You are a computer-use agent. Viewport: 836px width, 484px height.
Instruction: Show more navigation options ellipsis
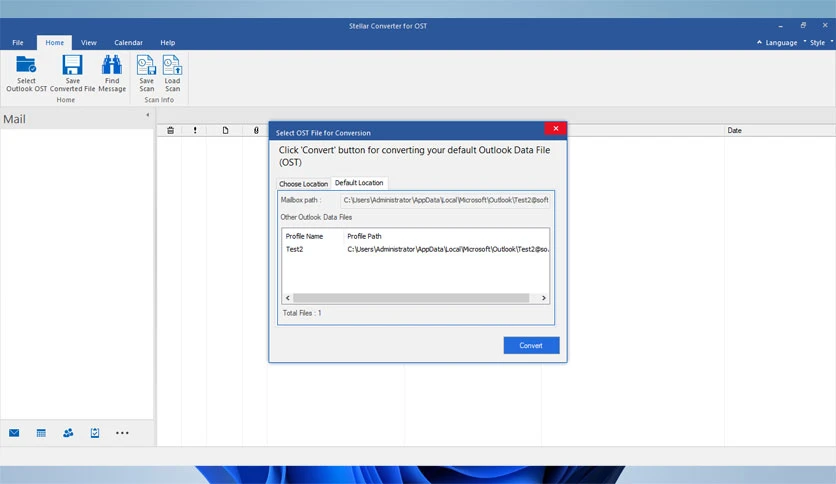pyautogui.click(x=122, y=433)
